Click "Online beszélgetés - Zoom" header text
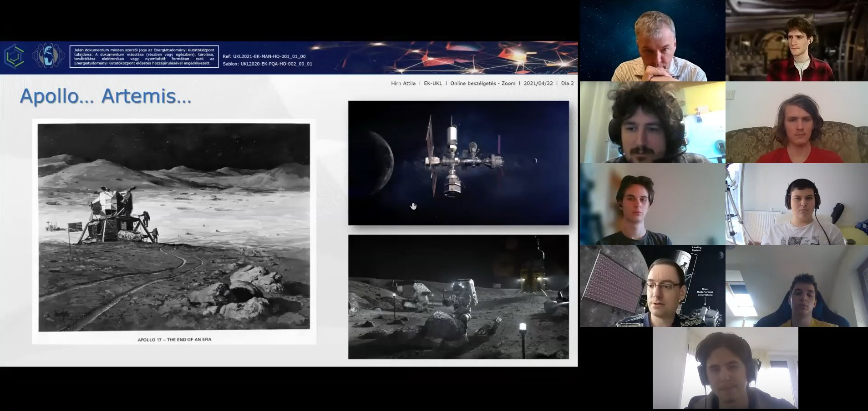 482,84
